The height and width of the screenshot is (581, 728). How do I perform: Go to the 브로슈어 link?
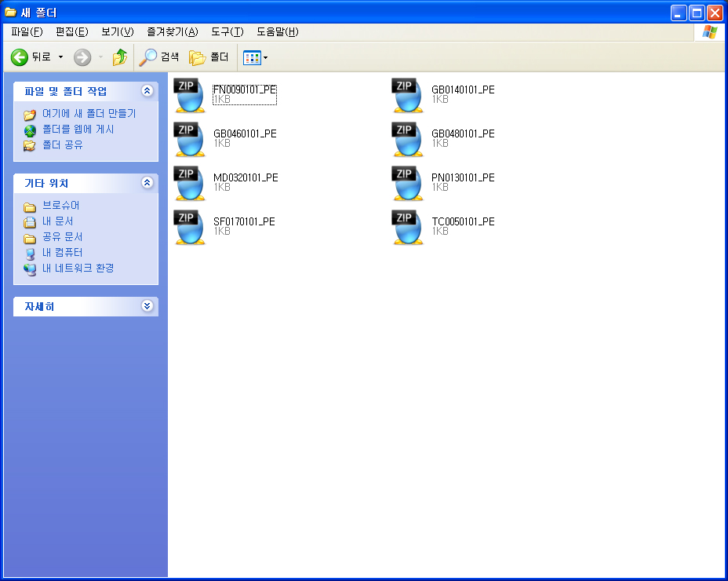pyautogui.click(x=61, y=206)
